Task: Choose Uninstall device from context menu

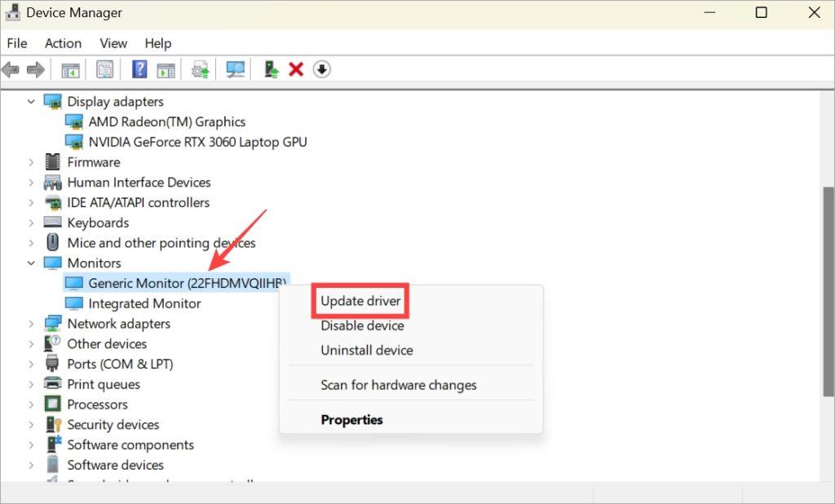Action: (366, 350)
